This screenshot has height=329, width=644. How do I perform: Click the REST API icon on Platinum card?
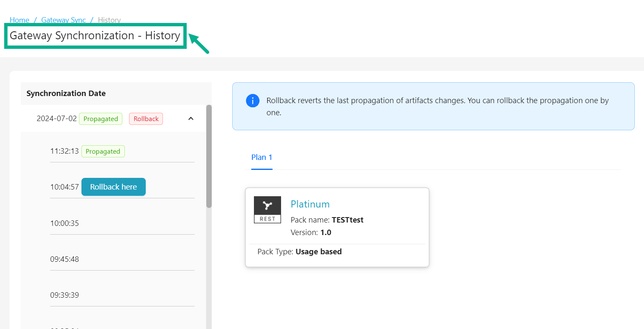(267, 210)
